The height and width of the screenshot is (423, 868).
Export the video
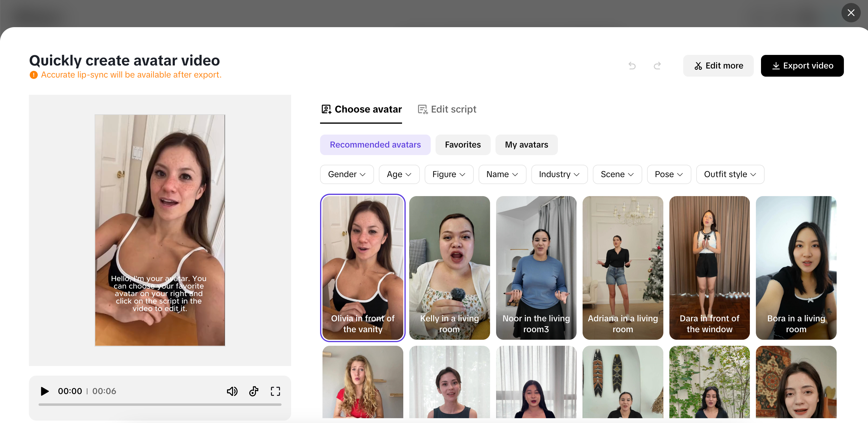click(x=802, y=65)
